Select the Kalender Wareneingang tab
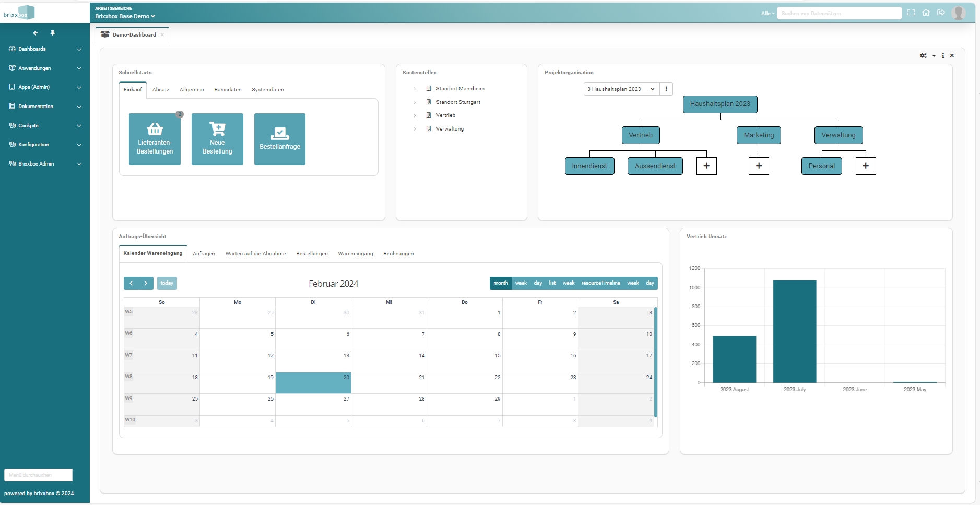Image resolution: width=980 pixels, height=505 pixels. pyautogui.click(x=153, y=253)
